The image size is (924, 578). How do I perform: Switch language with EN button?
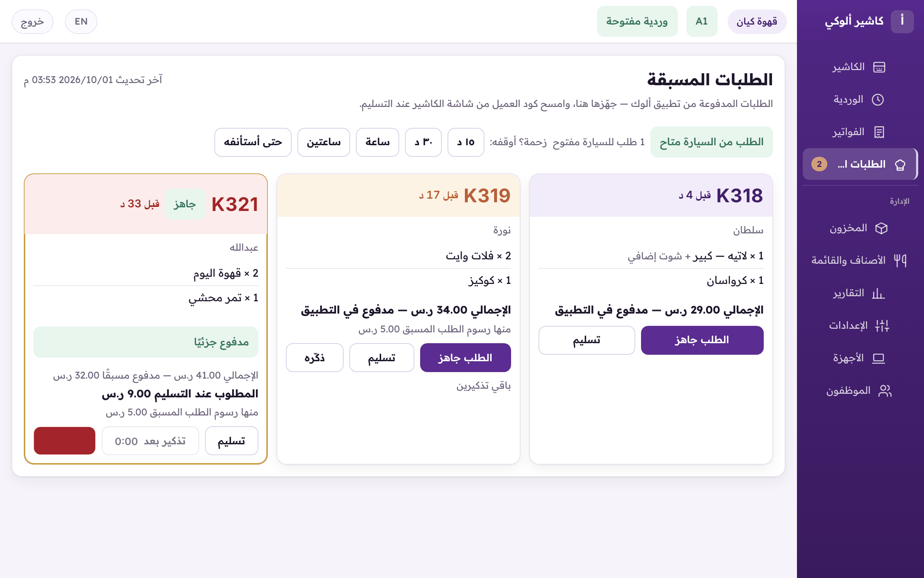pyautogui.click(x=81, y=21)
